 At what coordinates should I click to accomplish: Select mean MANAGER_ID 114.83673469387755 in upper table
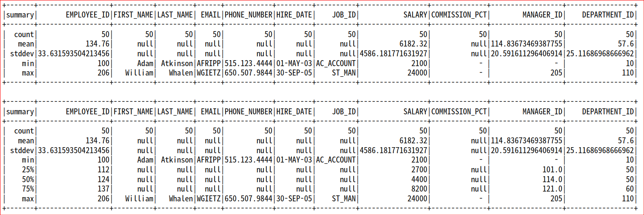[527, 44]
